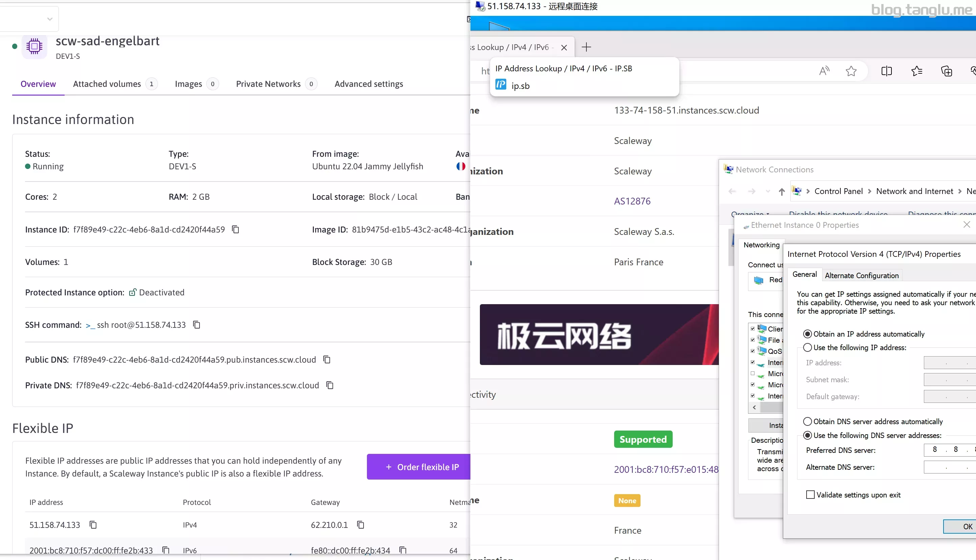Open the browser split screen icon
The width and height of the screenshot is (976, 560).
click(886, 71)
